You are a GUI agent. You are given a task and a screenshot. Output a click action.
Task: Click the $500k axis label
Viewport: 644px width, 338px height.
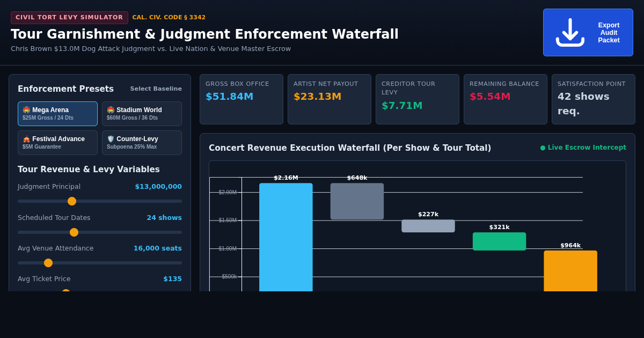pyautogui.click(x=229, y=277)
